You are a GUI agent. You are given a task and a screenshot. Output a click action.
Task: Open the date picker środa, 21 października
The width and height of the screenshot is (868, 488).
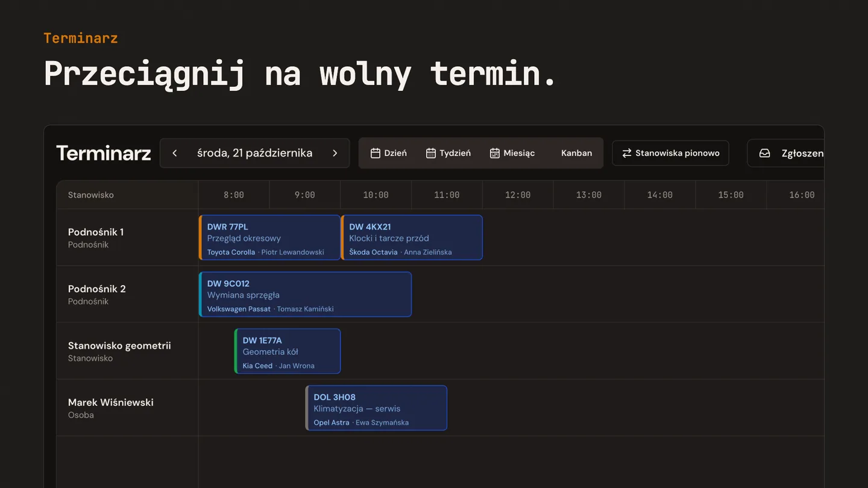(254, 153)
